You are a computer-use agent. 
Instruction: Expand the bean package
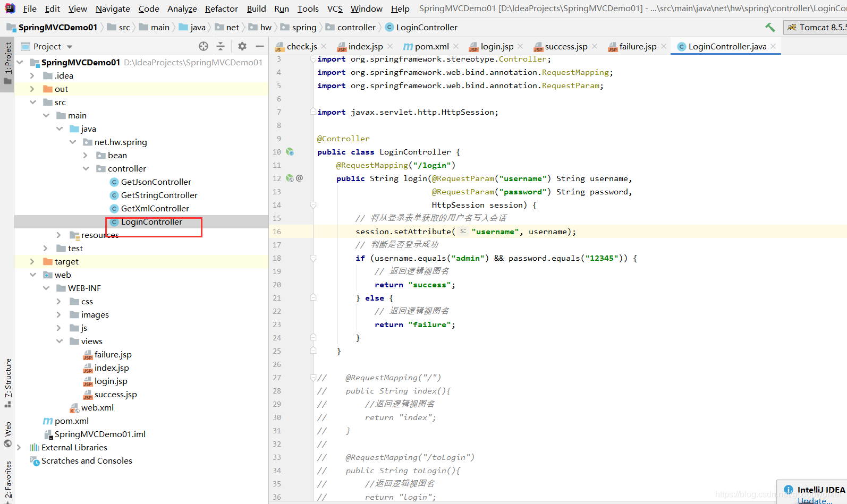pyautogui.click(x=86, y=156)
